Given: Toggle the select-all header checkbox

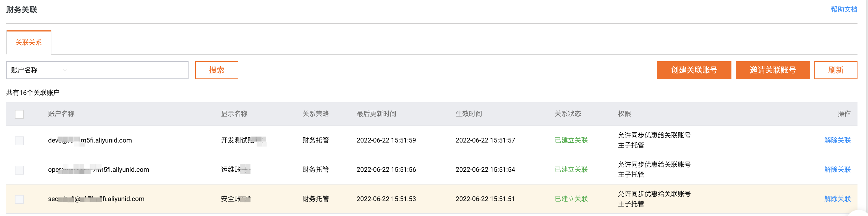Looking at the screenshot, I should point(20,114).
